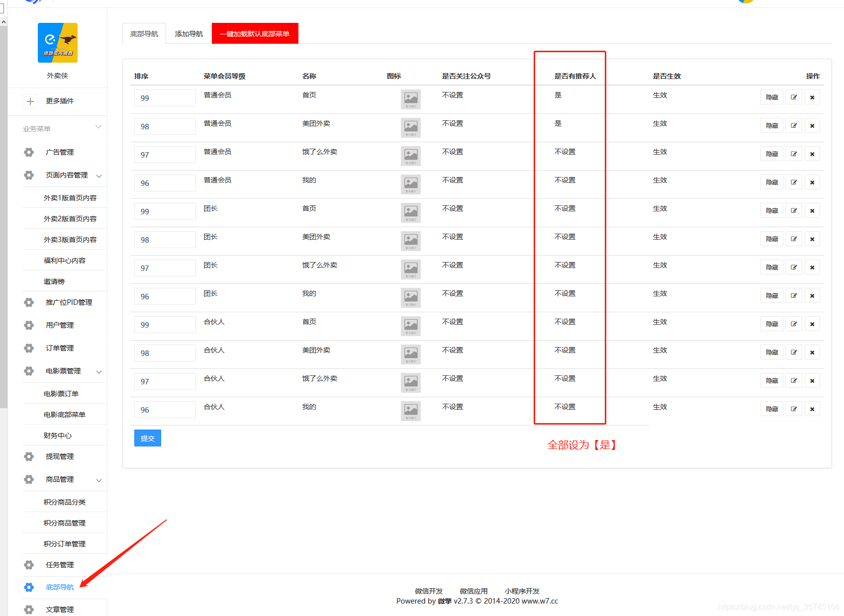Click the gear icon beside 文章管理
This screenshot has width=844, height=616.
pyautogui.click(x=29, y=610)
